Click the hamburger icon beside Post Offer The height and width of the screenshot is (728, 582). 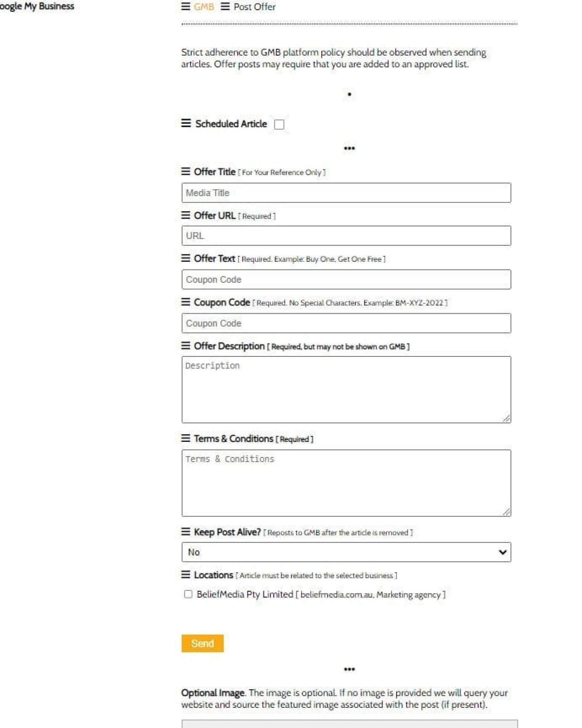pyautogui.click(x=225, y=7)
